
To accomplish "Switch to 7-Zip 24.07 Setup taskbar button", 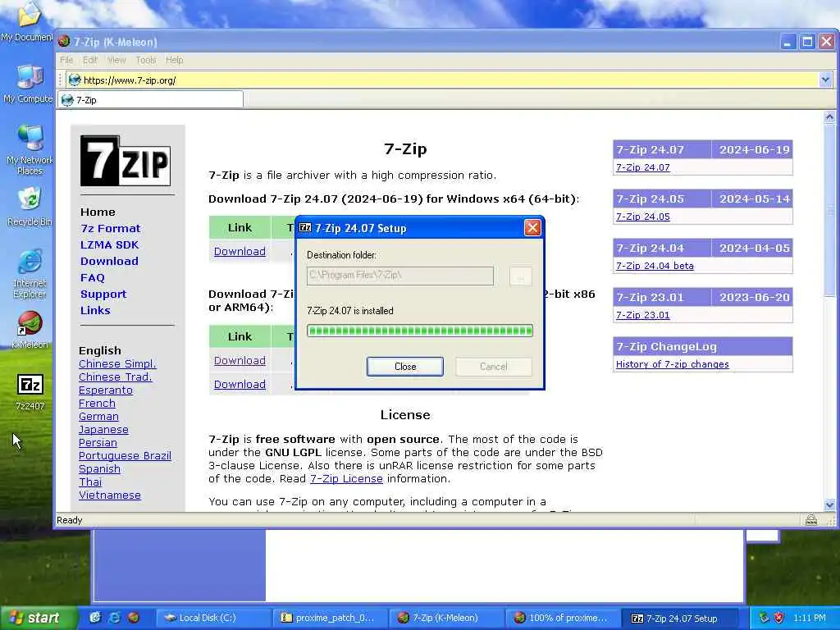I will click(x=679, y=618).
